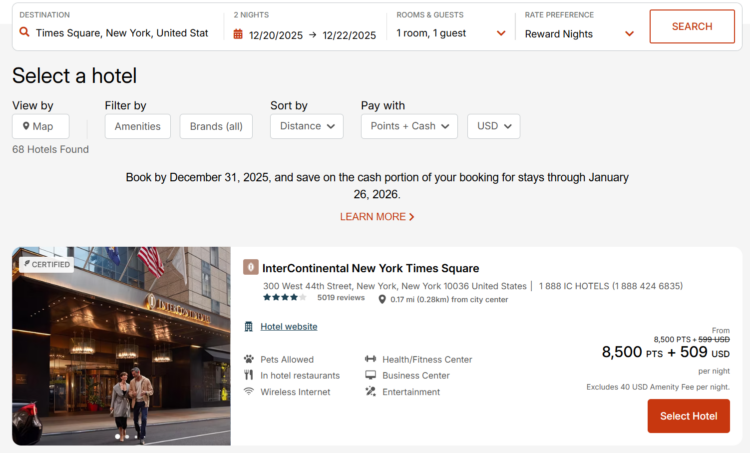Image resolution: width=750 pixels, height=453 pixels.
Task: Click the Select a hotel heading
Action: point(75,76)
